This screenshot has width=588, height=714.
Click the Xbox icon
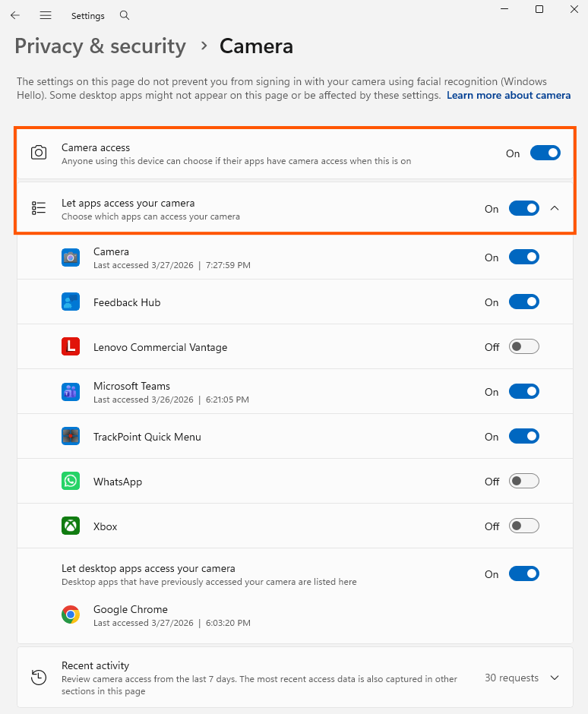(x=71, y=526)
